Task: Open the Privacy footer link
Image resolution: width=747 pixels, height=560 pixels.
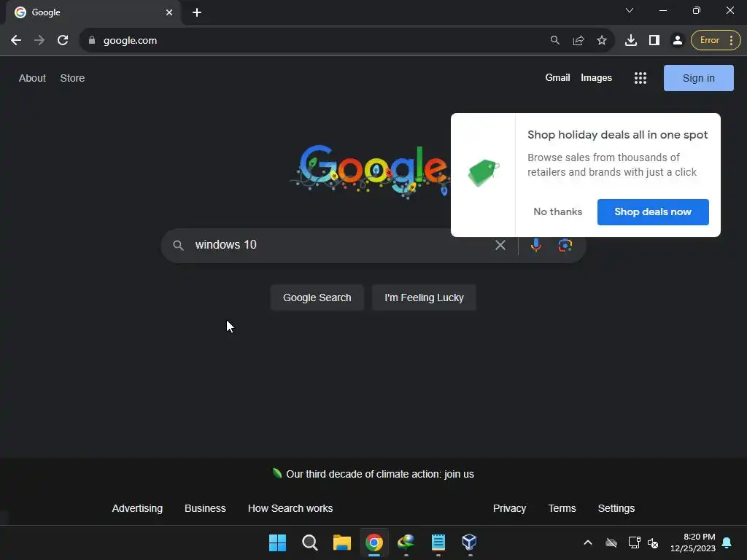Action: [509, 508]
